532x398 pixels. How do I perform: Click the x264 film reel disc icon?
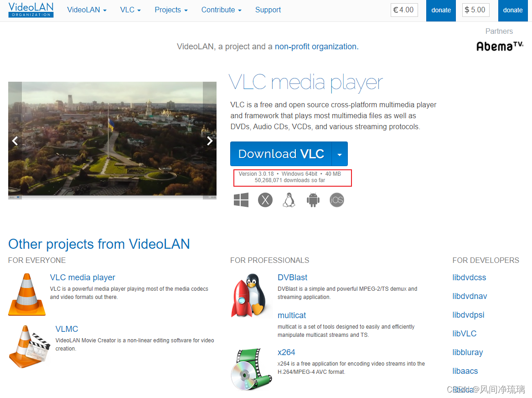251,369
